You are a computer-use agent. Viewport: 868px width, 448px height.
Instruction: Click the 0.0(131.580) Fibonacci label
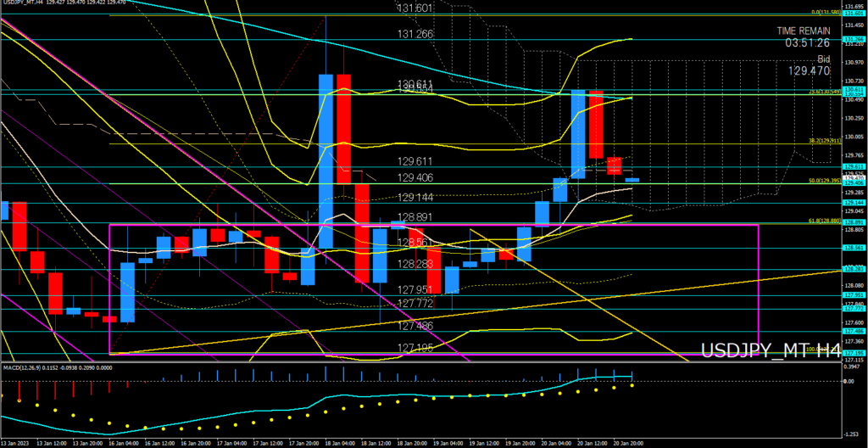click(x=826, y=12)
